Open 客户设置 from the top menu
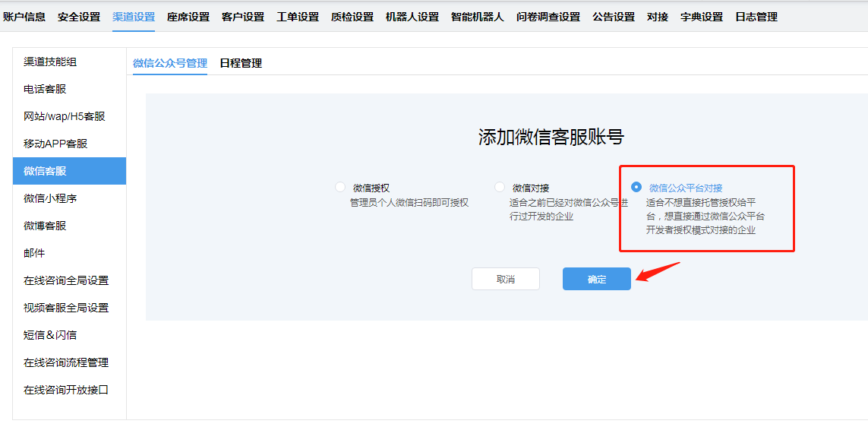The width and height of the screenshot is (868, 427). tap(243, 17)
